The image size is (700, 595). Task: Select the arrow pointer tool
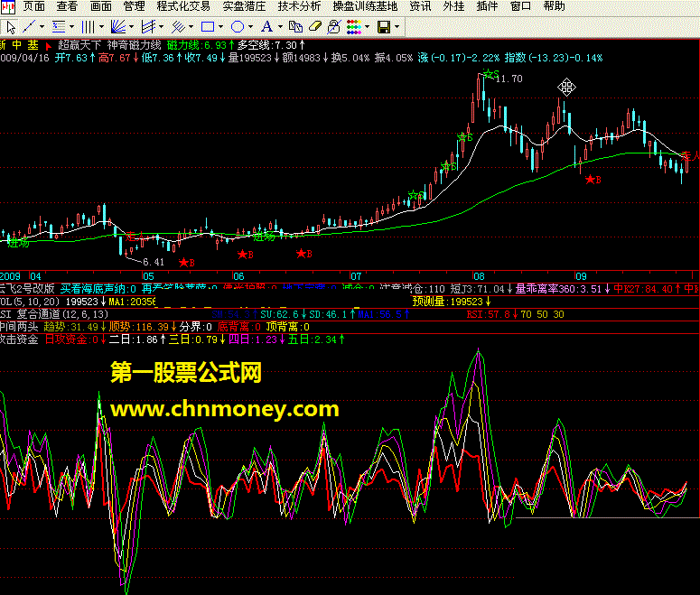[11, 27]
